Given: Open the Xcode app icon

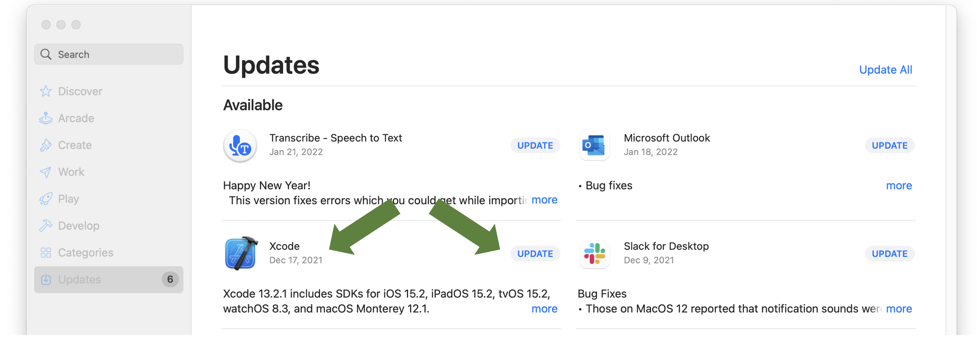Looking at the screenshot, I should click(241, 254).
